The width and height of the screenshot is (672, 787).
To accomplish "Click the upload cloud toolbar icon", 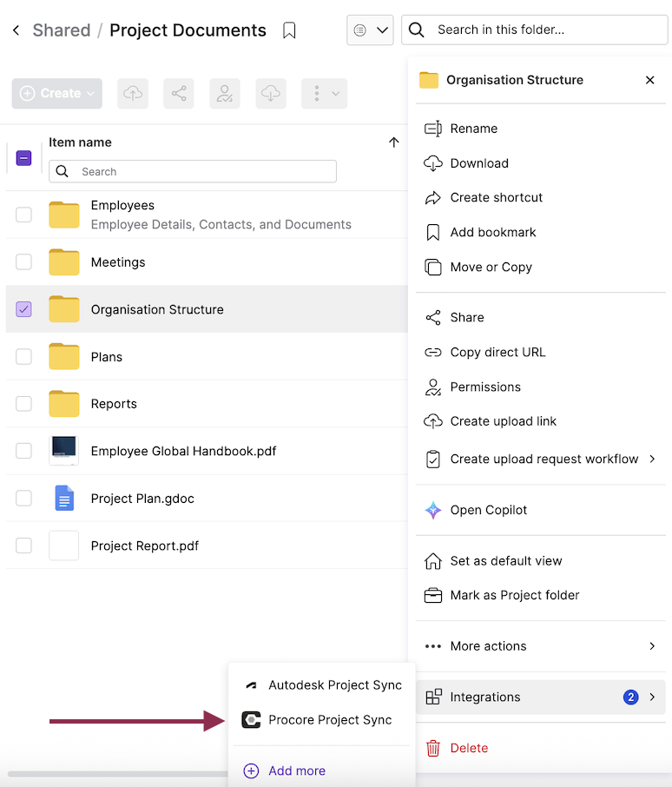I will click(x=133, y=94).
